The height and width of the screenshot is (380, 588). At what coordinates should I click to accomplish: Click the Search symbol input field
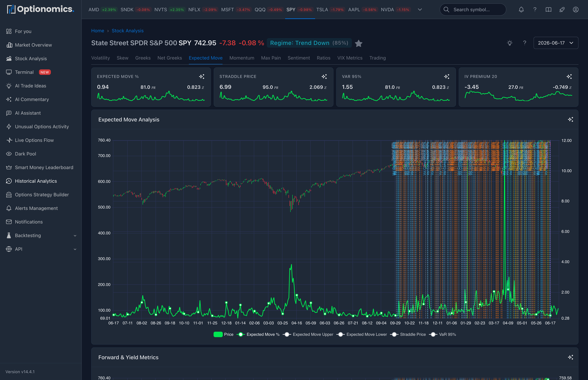(473, 10)
